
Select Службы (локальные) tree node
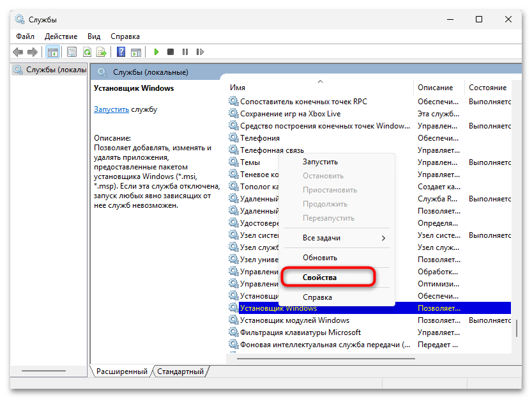coord(50,70)
